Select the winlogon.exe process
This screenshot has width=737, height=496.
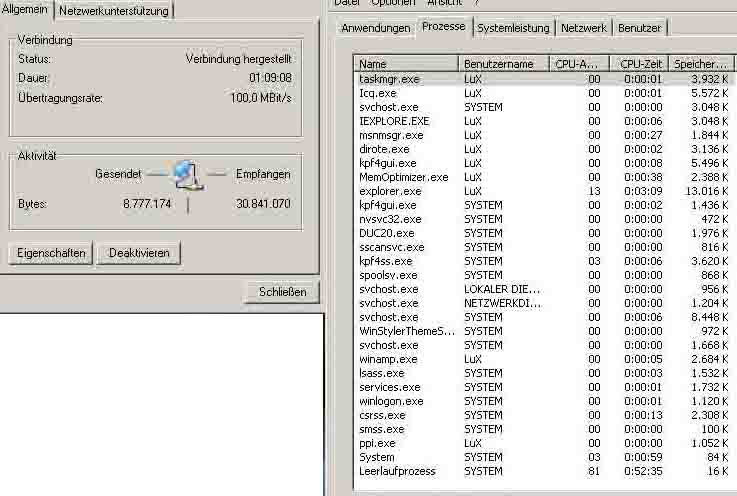click(543, 401)
